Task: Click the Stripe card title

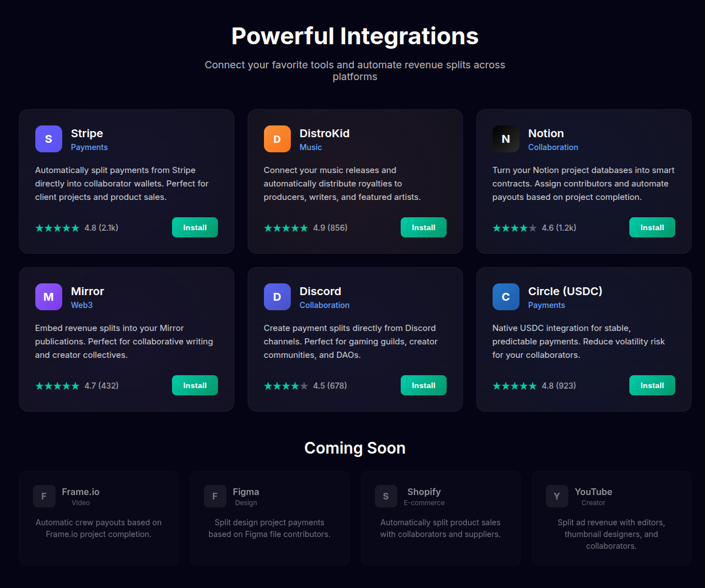Action: 87,133
